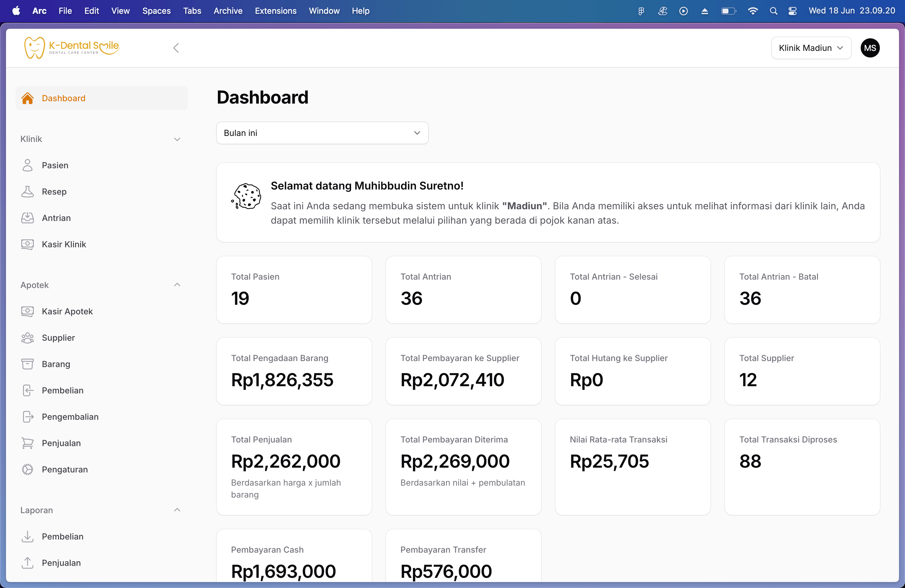Open Kasir Apotek cash register icon
Viewport: 905px width, 588px height.
point(27,311)
